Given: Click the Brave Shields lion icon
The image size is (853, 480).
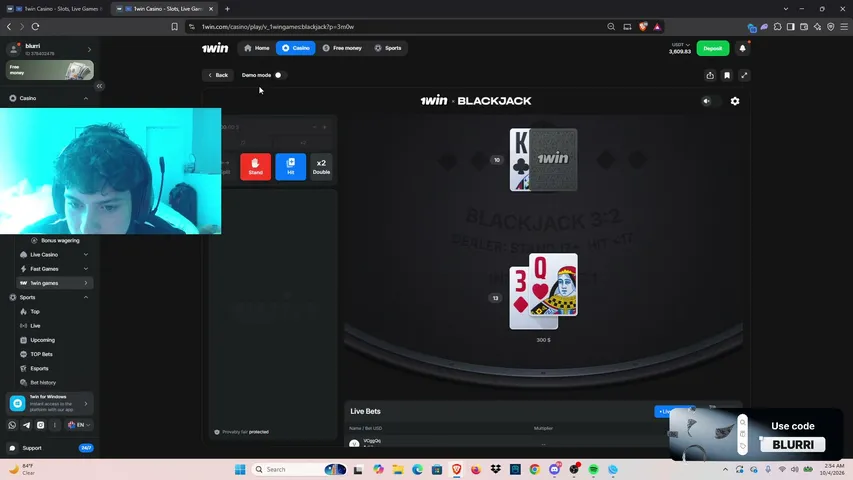Looking at the screenshot, I should [643, 27].
